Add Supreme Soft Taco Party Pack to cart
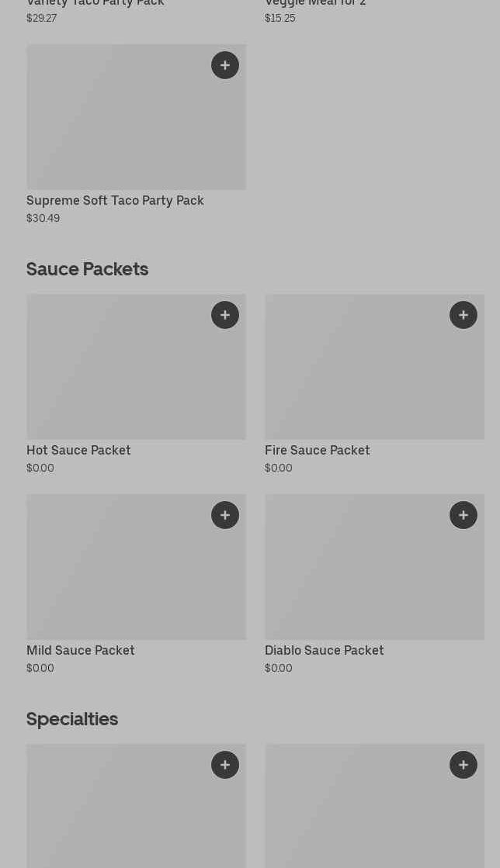 [x=225, y=65]
